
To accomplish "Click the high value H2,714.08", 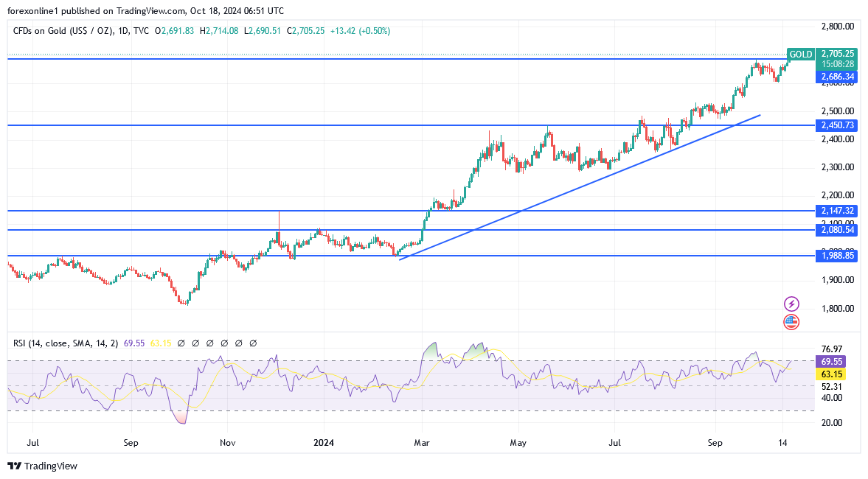I will pos(219,31).
